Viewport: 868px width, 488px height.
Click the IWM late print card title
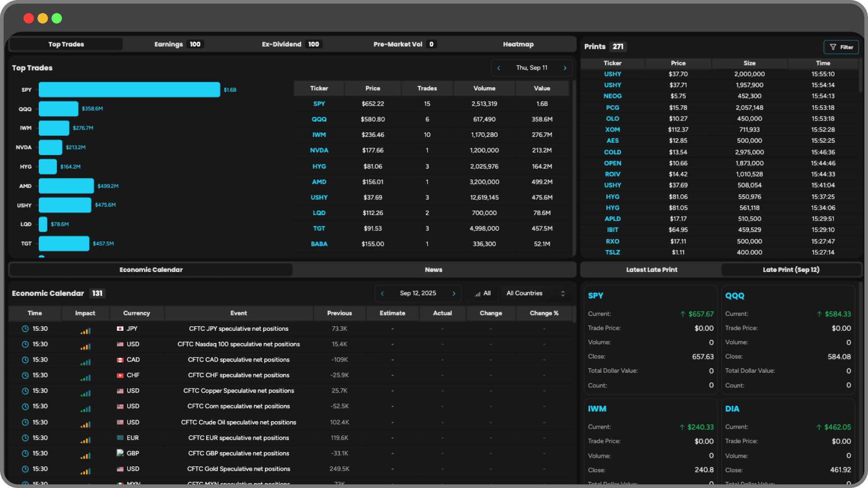[597, 408]
